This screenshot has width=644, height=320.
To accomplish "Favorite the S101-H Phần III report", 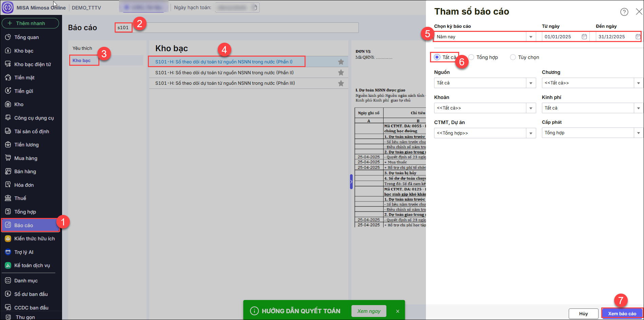I will click(341, 83).
